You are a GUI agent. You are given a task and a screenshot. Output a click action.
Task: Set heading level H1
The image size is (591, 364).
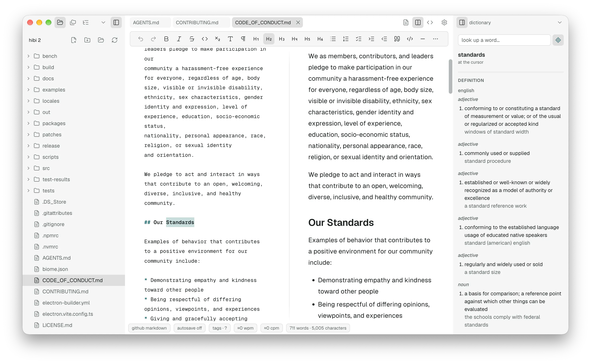point(256,39)
